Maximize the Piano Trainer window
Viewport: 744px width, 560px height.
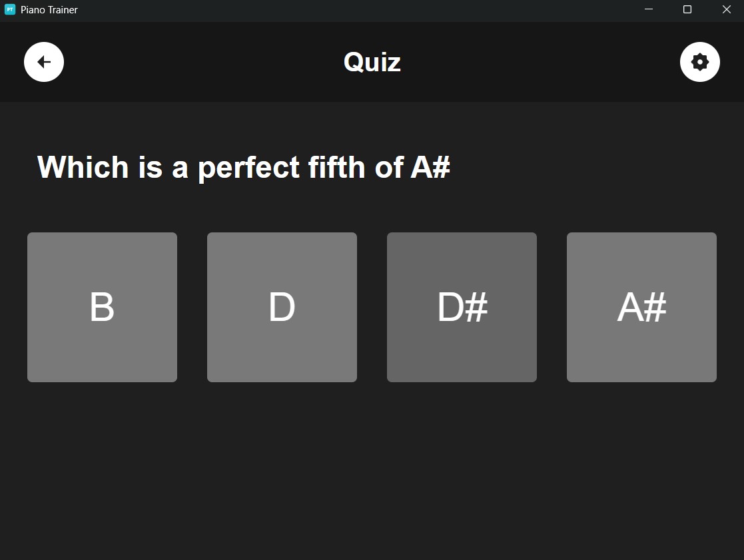pyautogui.click(x=687, y=10)
